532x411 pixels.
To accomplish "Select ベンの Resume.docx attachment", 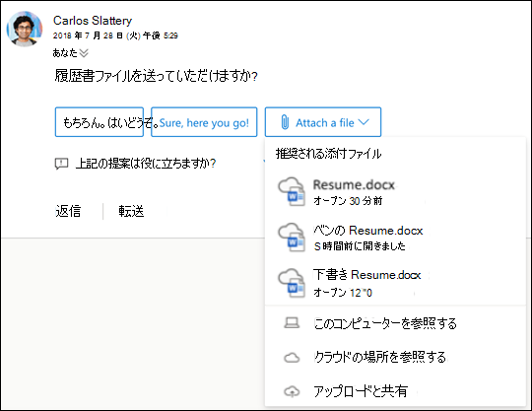I will coord(395,238).
